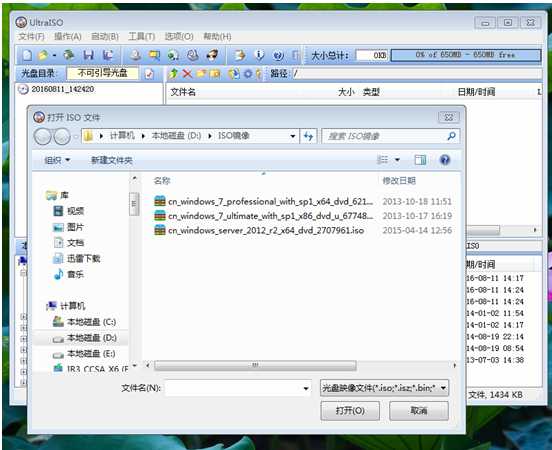Select 本地磁盘 (E:) in the sidebar
The height and width of the screenshot is (450, 552).
pos(84,354)
